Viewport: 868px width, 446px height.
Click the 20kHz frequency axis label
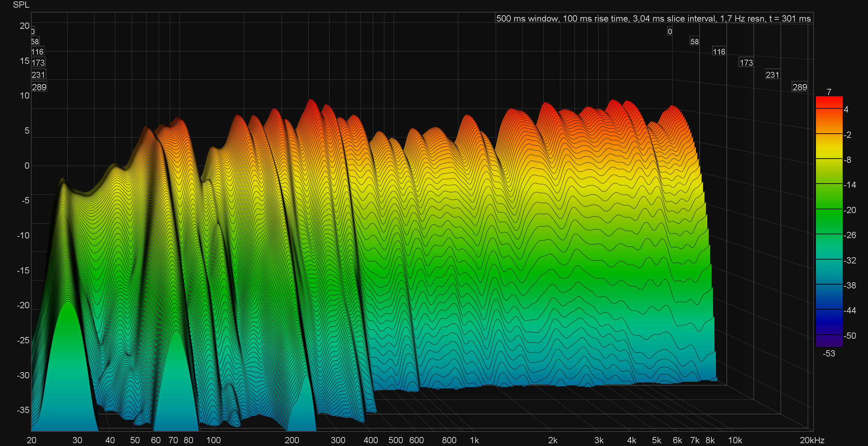tap(812, 440)
